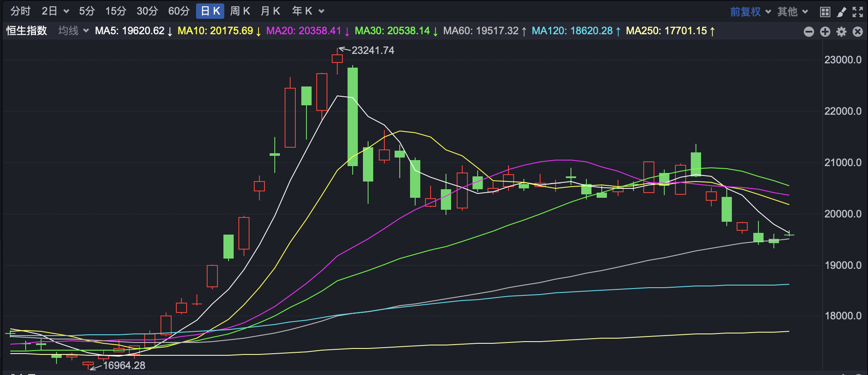Open the 前复权 adjustment dropdown
868x375 pixels.
pyautogui.click(x=750, y=12)
